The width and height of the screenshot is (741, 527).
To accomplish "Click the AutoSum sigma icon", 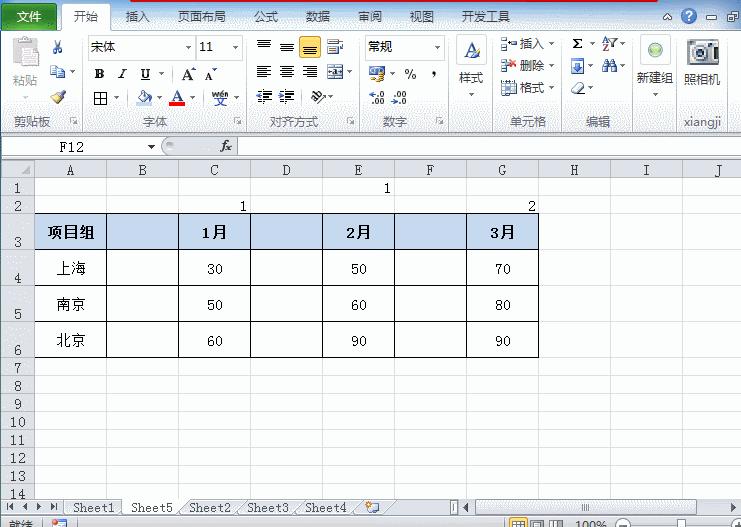I will coord(577,44).
